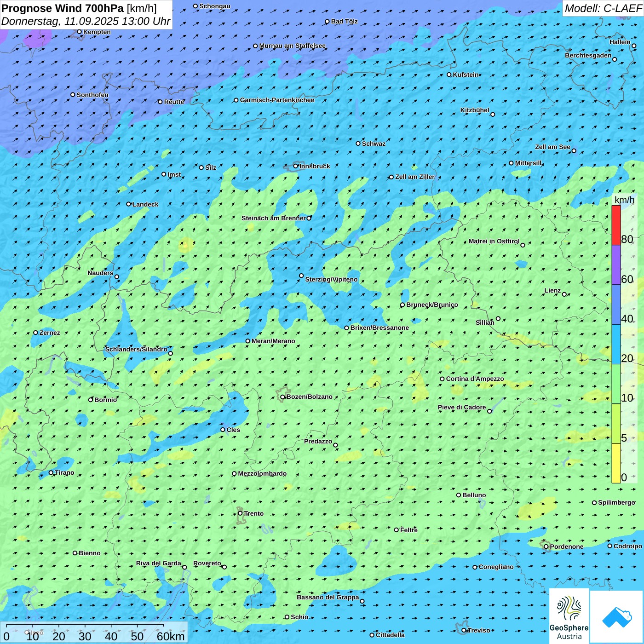Select the purple legend color band
This screenshot has height=644, width=644.
[x=616, y=265]
